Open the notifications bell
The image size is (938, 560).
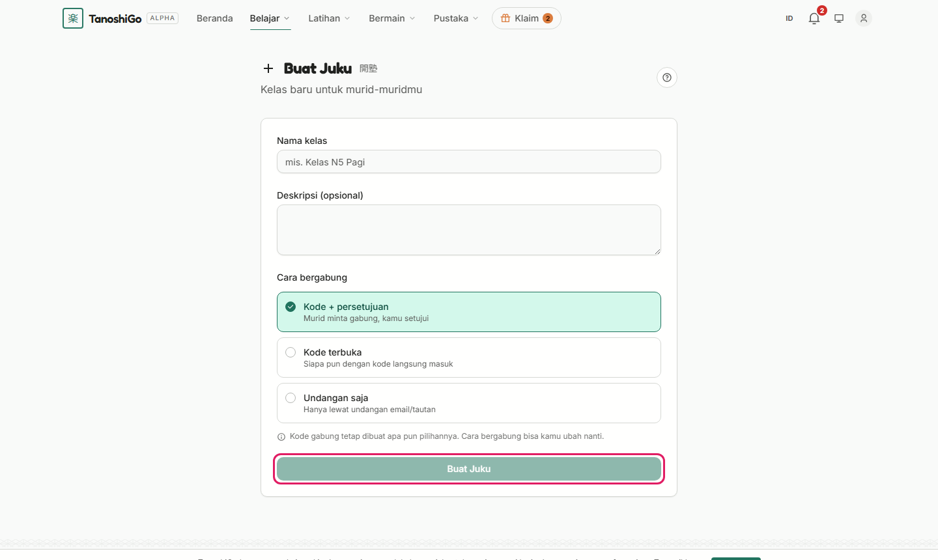pyautogui.click(x=814, y=18)
